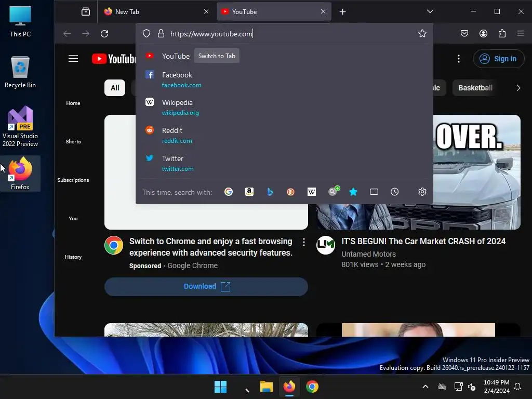Open IT'S BEGUN Car Market CRASH video title
The height and width of the screenshot is (399, 532).
click(423, 241)
